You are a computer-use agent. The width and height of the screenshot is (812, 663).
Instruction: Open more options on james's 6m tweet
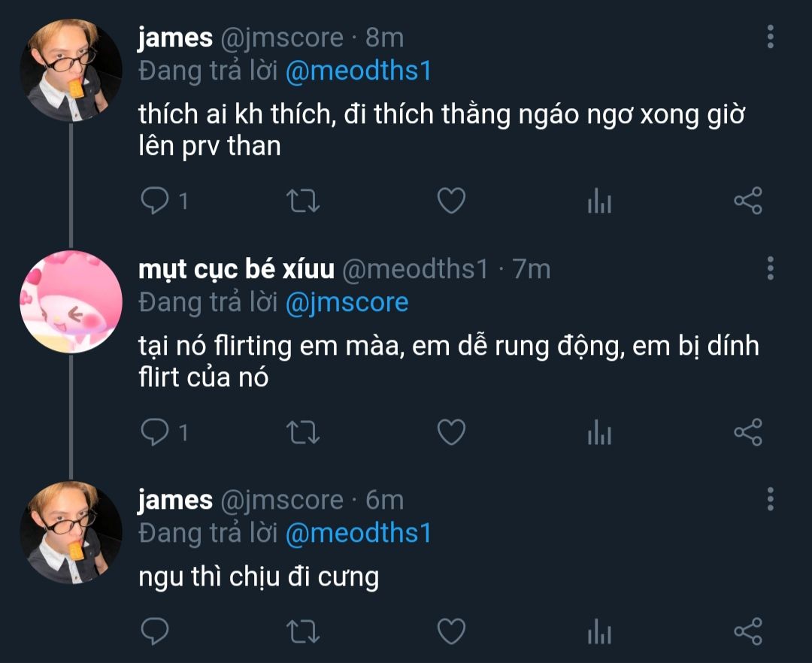[771, 498]
